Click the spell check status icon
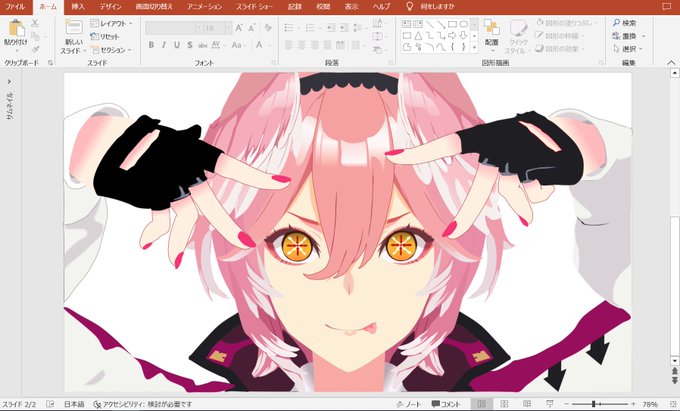This screenshot has height=411, width=680. coord(50,404)
